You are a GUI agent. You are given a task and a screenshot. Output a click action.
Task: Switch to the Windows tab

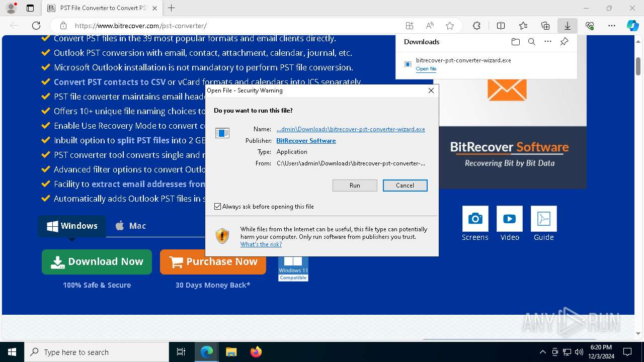point(72,226)
